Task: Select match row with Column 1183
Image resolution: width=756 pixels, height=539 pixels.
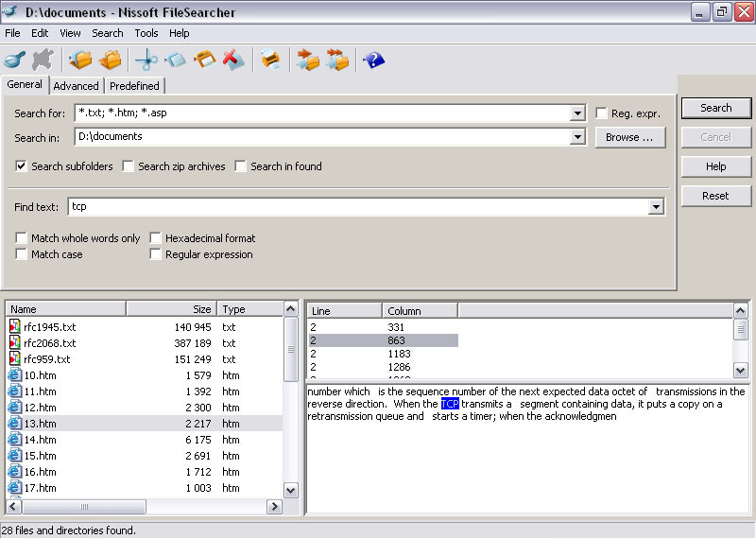Action: (x=383, y=354)
